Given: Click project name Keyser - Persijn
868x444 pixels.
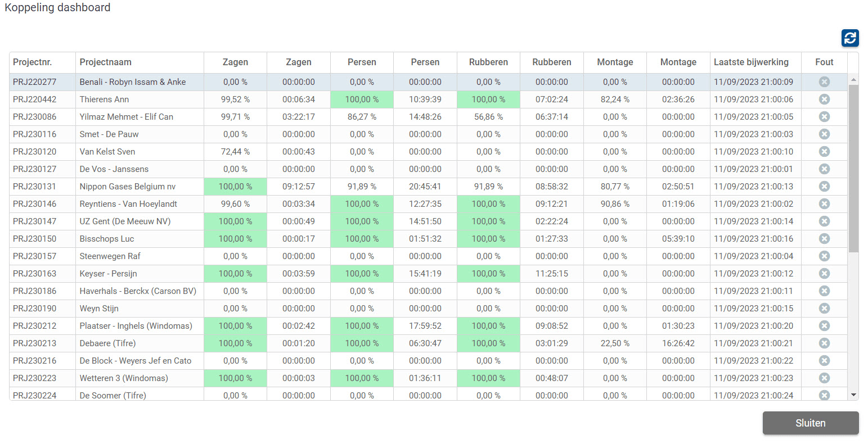Looking at the screenshot, I should [x=109, y=274].
